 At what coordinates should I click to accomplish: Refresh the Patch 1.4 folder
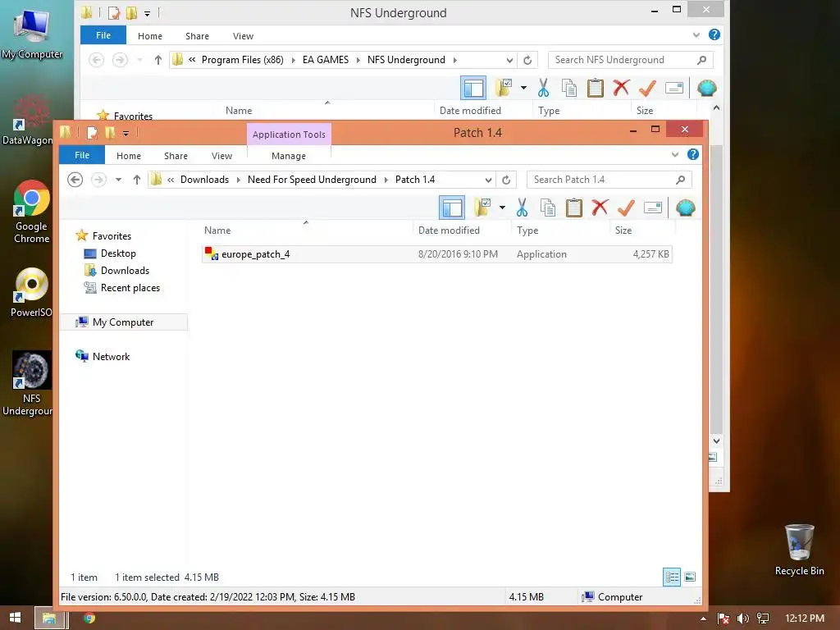pos(506,180)
